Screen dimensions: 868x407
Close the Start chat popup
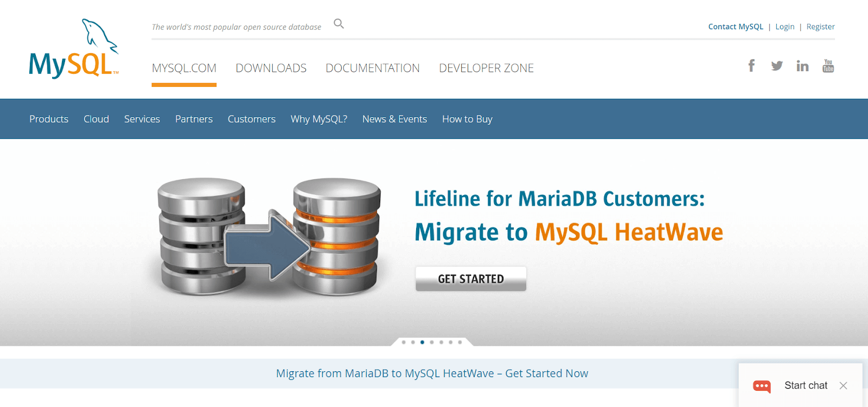tap(843, 386)
